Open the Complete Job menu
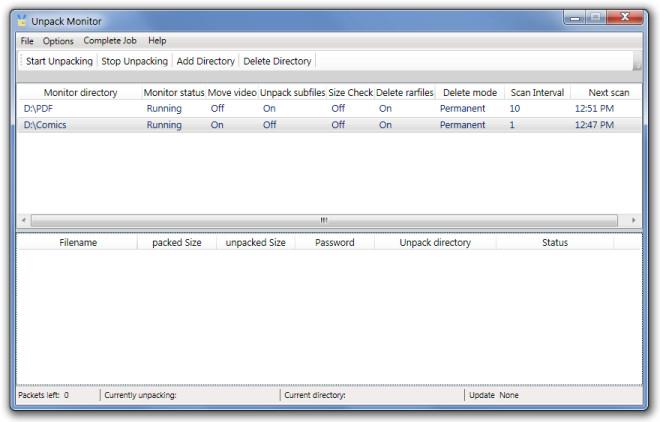Screen dimensions: 660x422 [x=110, y=41]
